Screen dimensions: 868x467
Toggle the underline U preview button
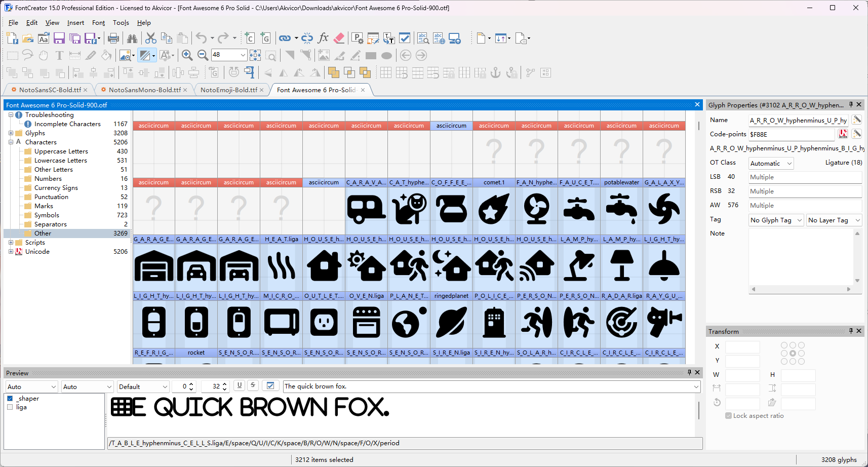tap(240, 385)
